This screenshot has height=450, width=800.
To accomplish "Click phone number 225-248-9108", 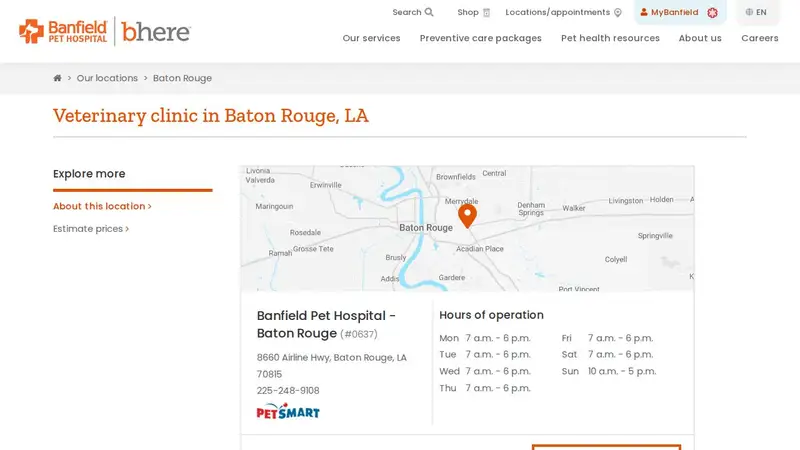I will click(x=288, y=390).
